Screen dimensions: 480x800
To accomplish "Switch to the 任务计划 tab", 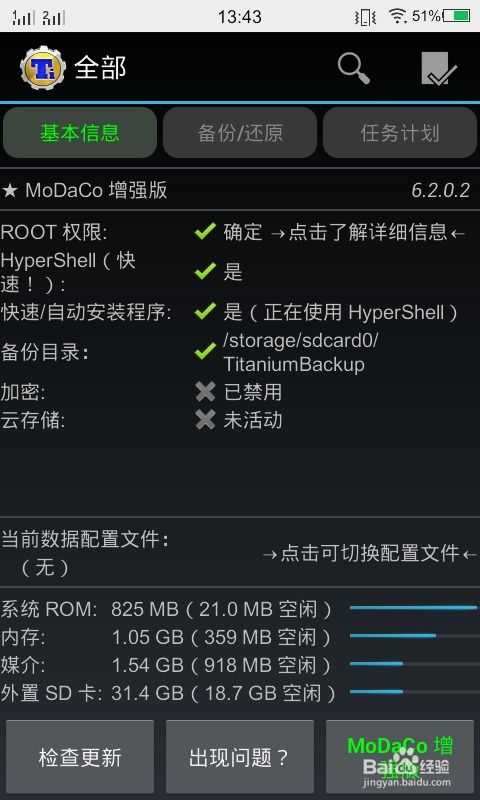I will click(x=400, y=133).
